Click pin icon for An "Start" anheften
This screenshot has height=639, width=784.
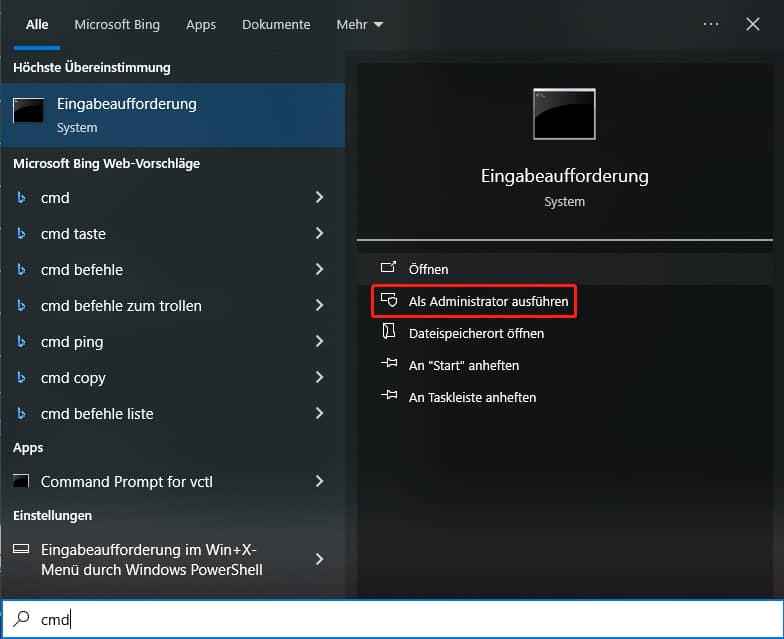389,363
